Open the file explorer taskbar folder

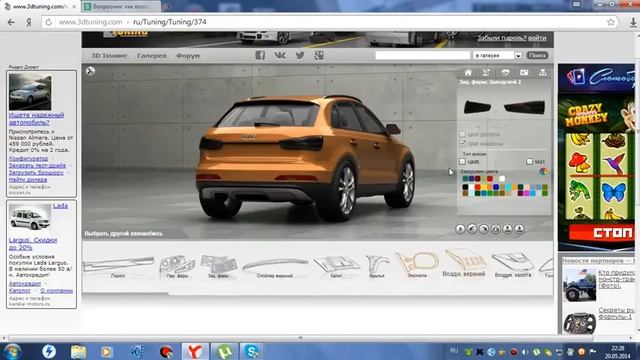click(78, 351)
